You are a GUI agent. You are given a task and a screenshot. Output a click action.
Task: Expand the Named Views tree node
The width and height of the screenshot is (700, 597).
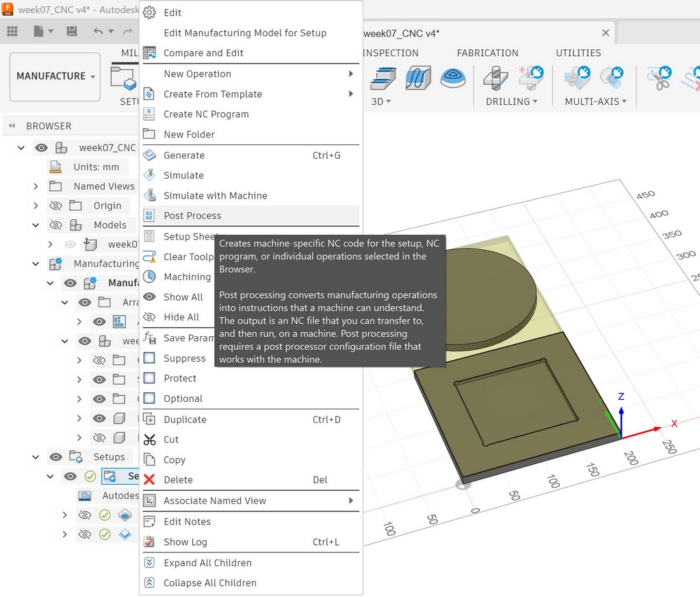click(36, 186)
